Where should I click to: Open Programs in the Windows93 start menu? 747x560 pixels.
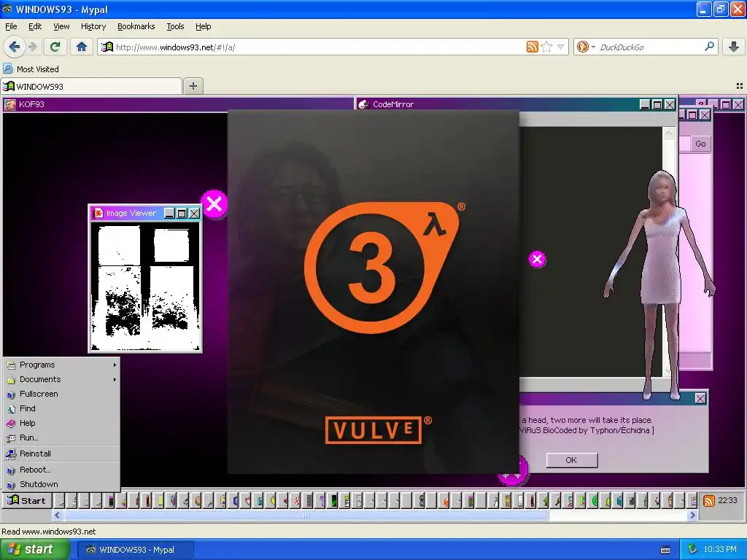click(61, 365)
